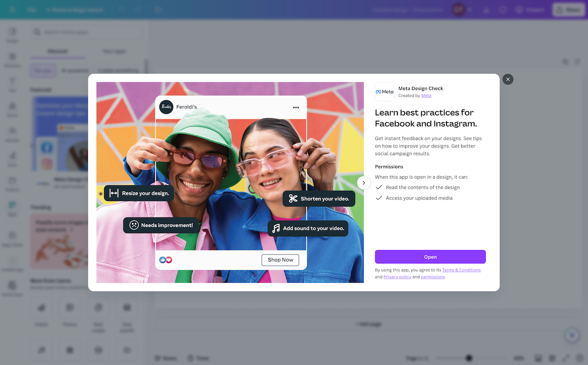The image size is (588, 365).
Task: Click the Feroldi's ad preview image
Action: click(x=230, y=182)
